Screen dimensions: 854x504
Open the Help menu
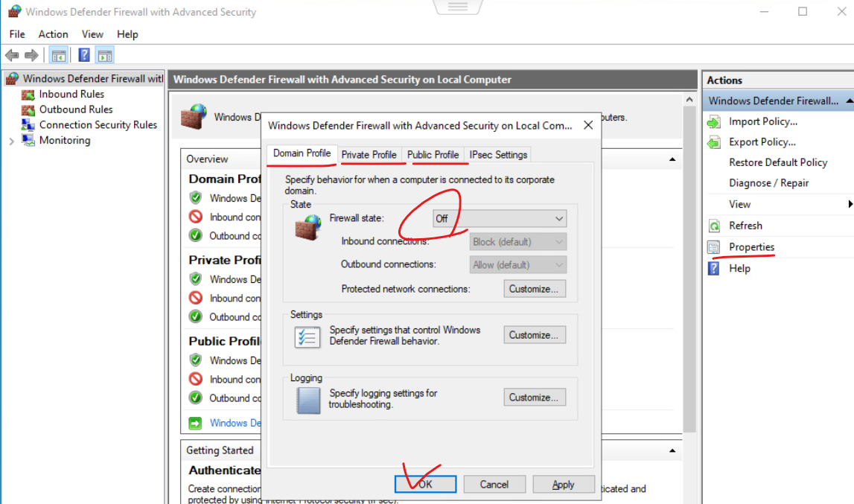coord(127,34)
